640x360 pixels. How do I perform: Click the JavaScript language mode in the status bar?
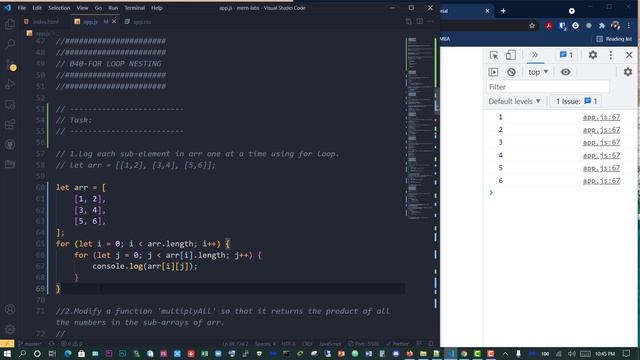point(330,344)
